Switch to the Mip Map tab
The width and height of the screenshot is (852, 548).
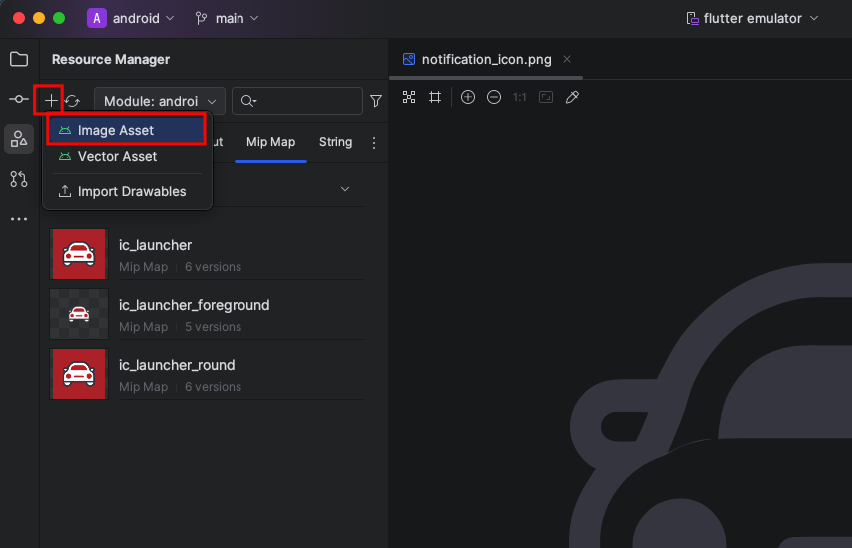click(271, 142)
